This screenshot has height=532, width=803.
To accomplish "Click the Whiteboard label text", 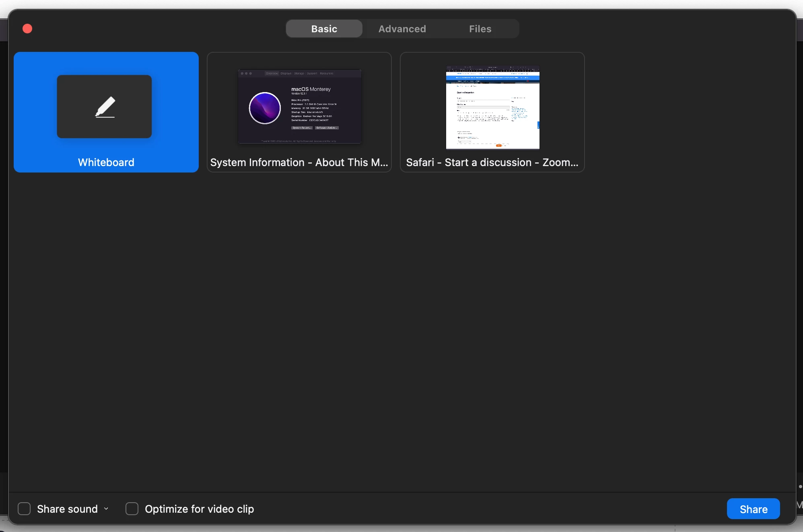I will pos(106,162).
